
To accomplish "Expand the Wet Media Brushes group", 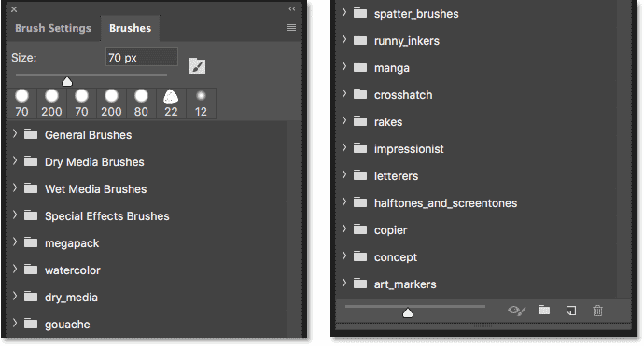I will pos(15,188).
